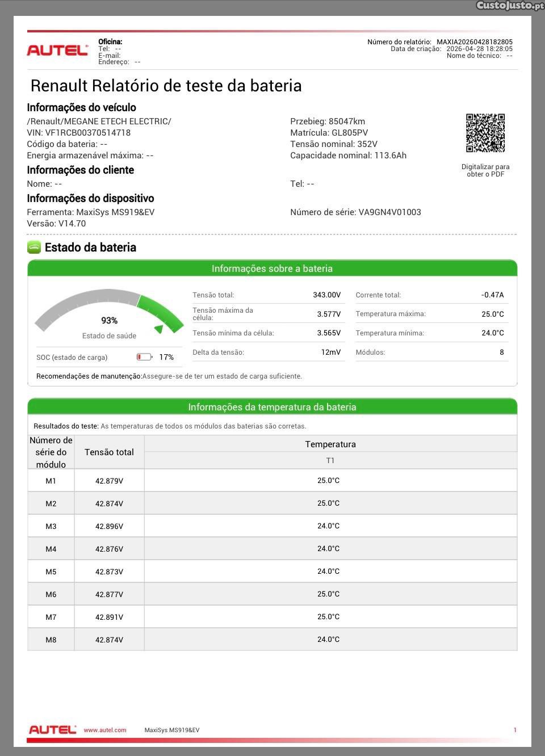Click the 'Temperatura' table column header
The height and width of the screenshot is (756, 545).
pyautogui.click(x=330, y=444)
